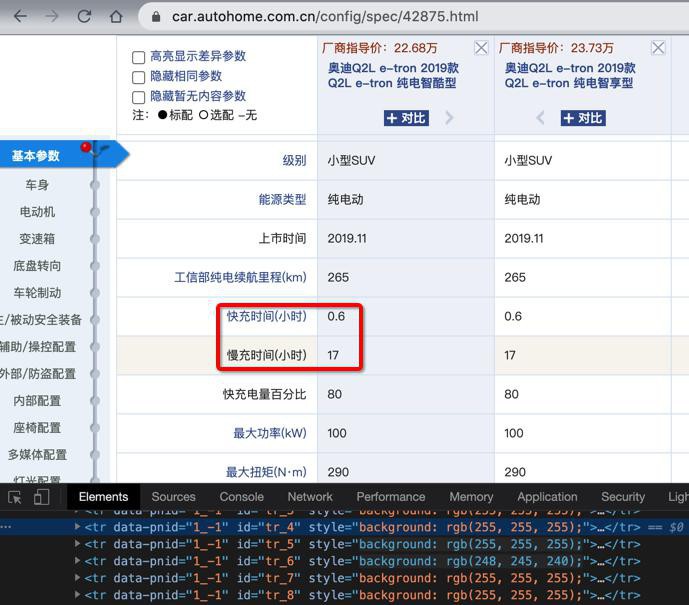The width and height of the screenshot is (689, 605).
Task: Toggle the DevTools device toolbar icon
Action: (x=41, y=497)
